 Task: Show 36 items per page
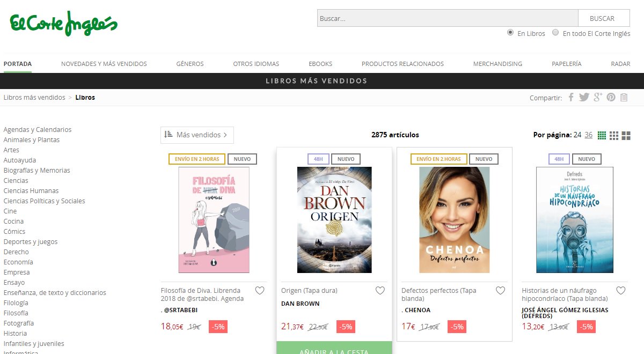point(589,135)
